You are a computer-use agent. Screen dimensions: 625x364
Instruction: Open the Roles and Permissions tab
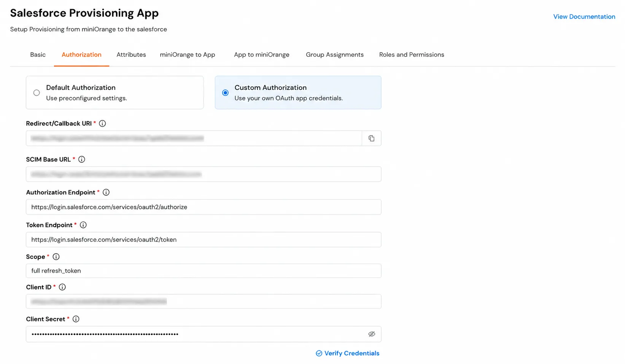pyautogui.click(x=412, y=55)
